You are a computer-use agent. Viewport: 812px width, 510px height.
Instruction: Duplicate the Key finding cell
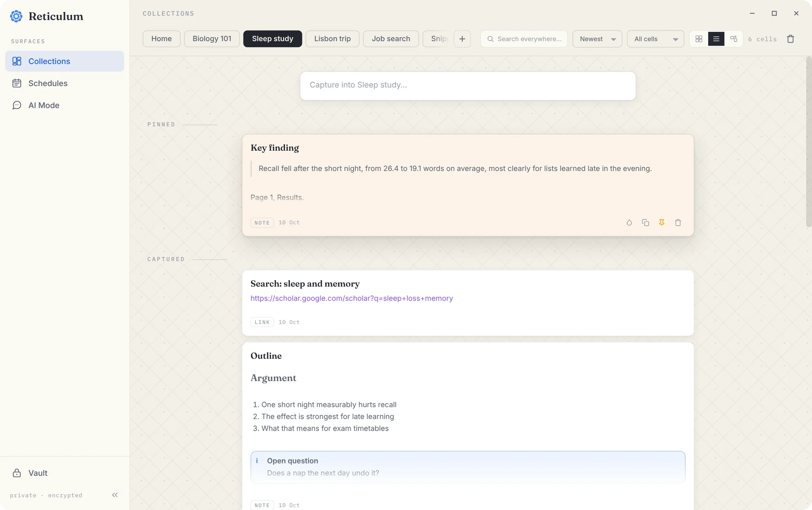tap(646, 223)
